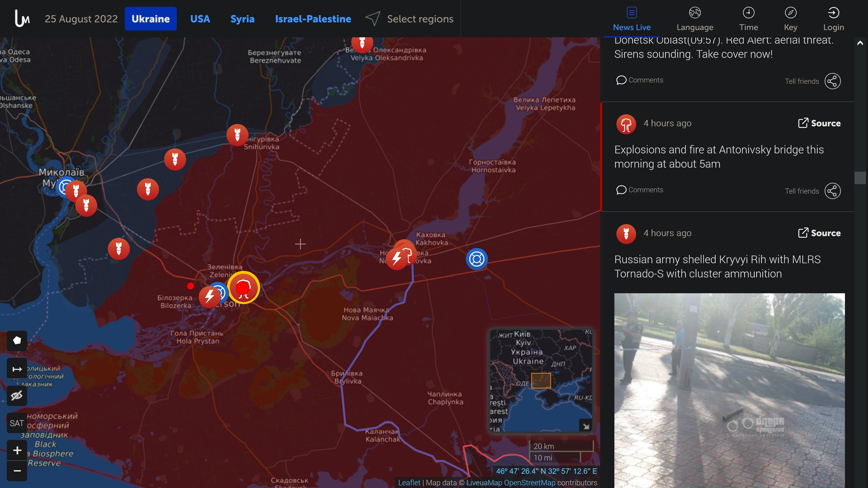The width and height of the screenshot is (868, 488).
Task: Click the blue lifebuoy marker east of Kakhovka
Action: pyautogui.click(x=476, y=259)
